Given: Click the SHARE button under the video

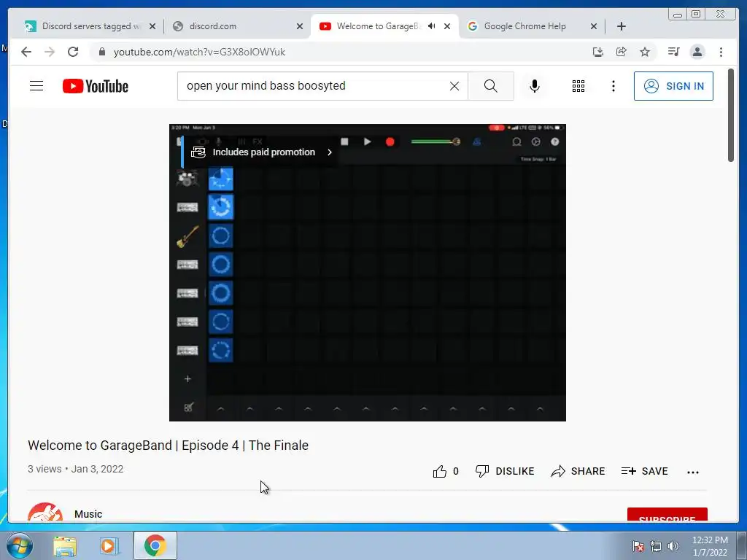Looking at the screenshot, I should point(578,472).
